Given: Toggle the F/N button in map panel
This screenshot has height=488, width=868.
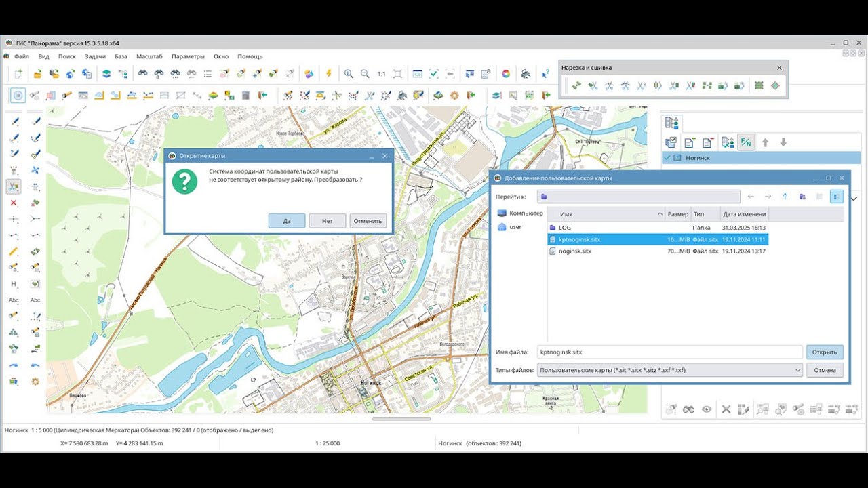Looking at the screenshot, I should coord(746,142).
